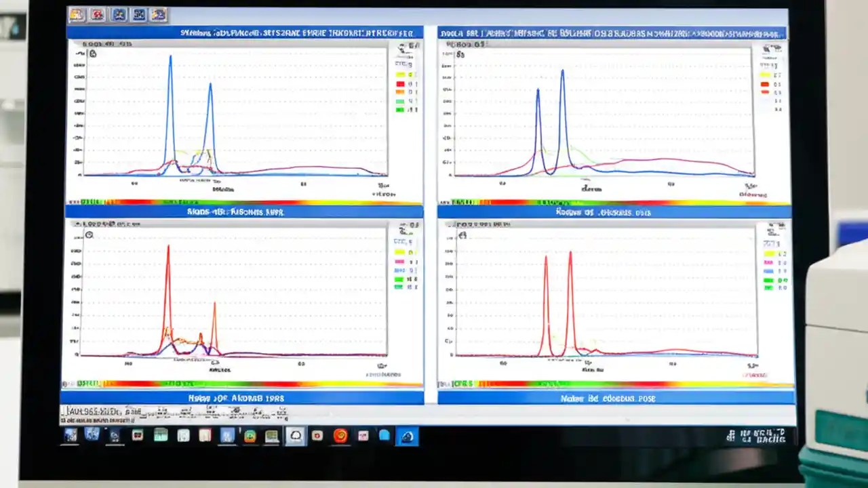Click the fifth toolbar icon in the top bar
This screenshot has width=868, height=488.
click(x=159, y=14)
